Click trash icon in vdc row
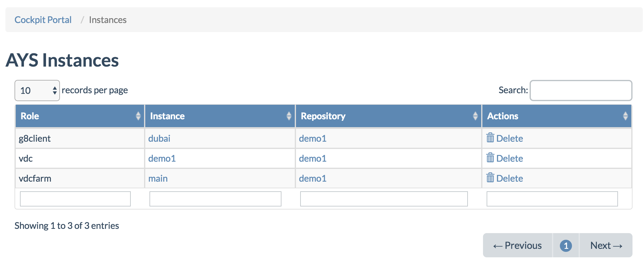This screenshot has height=267, width=644. tap(490, 158)
